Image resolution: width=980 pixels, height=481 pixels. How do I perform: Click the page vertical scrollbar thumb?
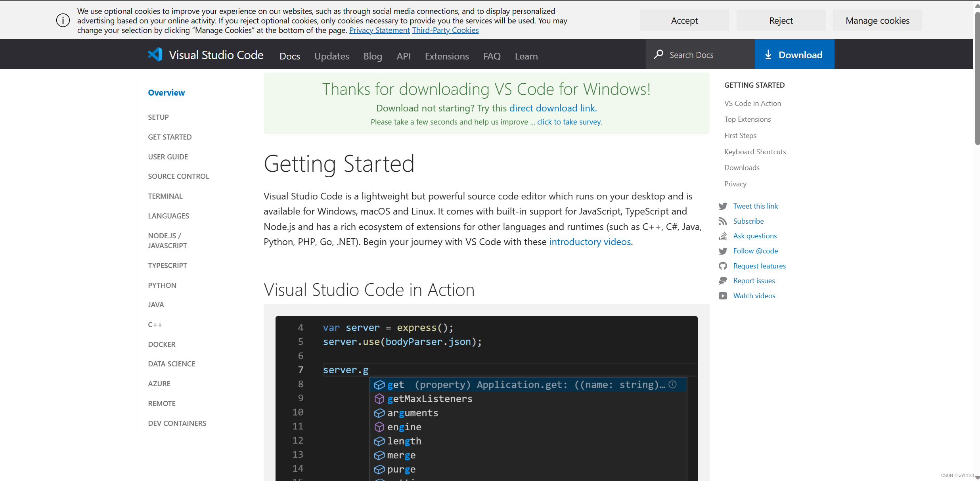click(977, 79)
